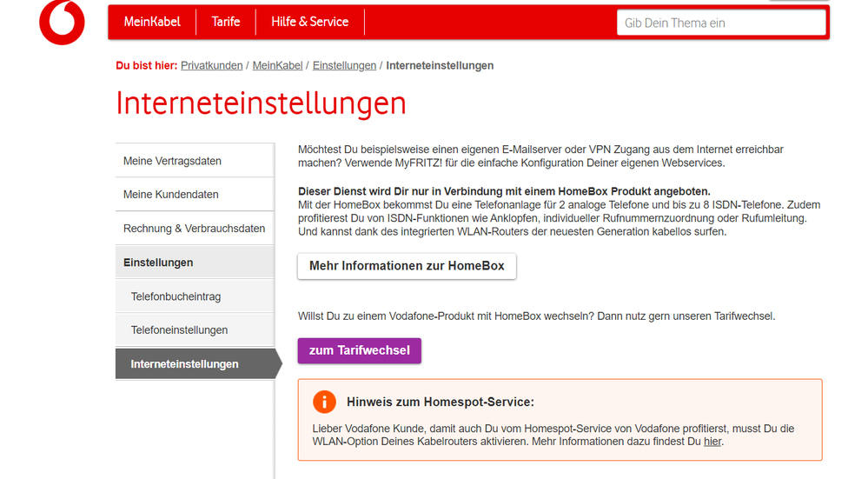The width and height of the screenshot is (868, 479).
Task: Follow the Einstellungen breadcrumb link
Action: point(344,65)
